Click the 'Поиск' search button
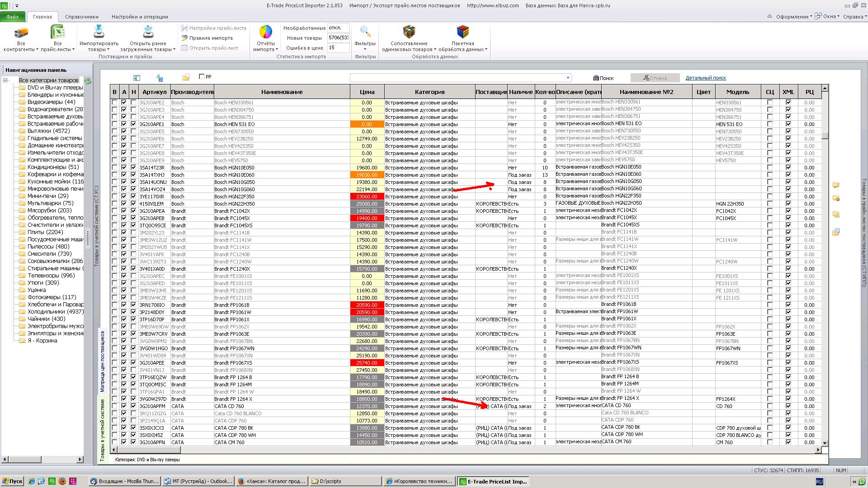Image resolution: width=868 pixels, height=488 pixels. click(x=604, y=78)
